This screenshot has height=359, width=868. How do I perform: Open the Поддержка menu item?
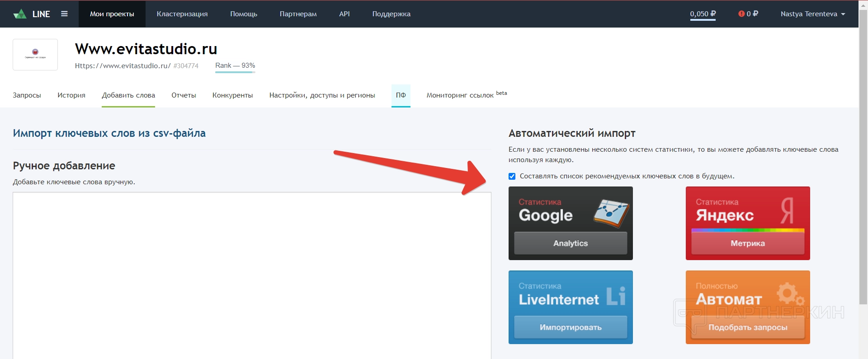point(392,14)
